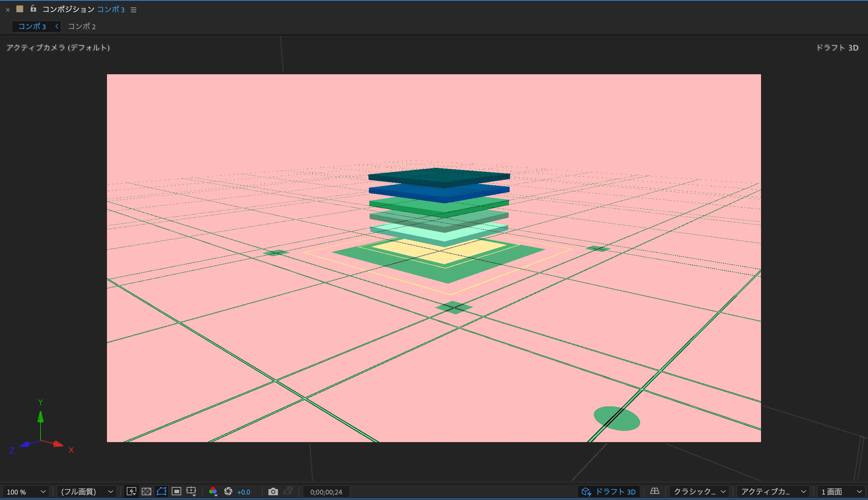
Task: Toggle mask and shape path visibility
Action: point(161,491)
